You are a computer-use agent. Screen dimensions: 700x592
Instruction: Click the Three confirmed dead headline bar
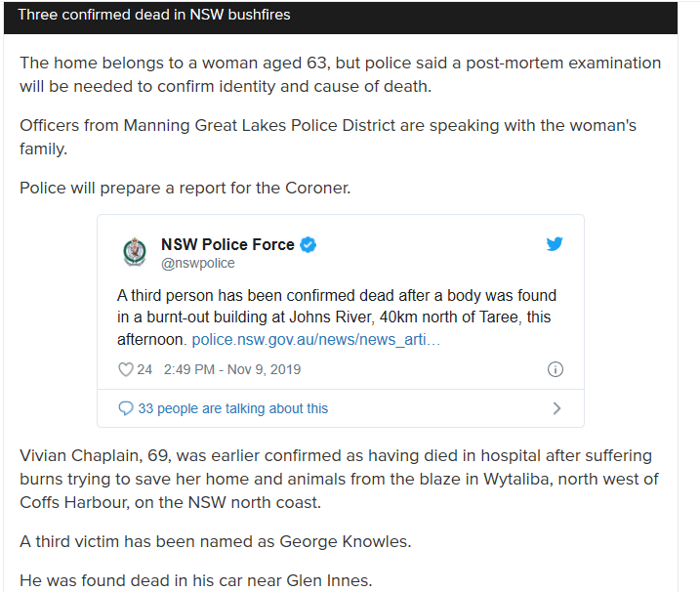[x=341, y=18]
